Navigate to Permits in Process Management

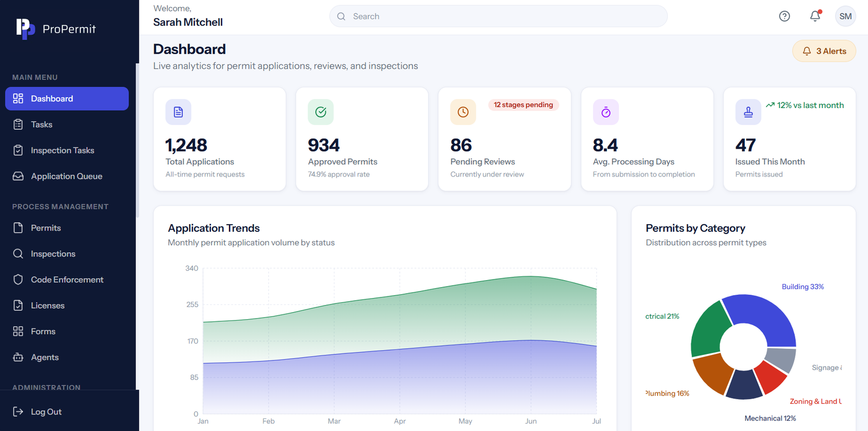pos(67,228)
